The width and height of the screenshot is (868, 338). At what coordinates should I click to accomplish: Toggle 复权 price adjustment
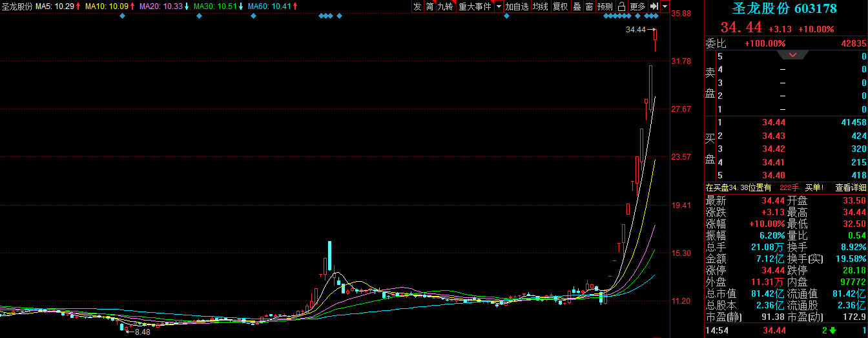click(x=560, y=6)
